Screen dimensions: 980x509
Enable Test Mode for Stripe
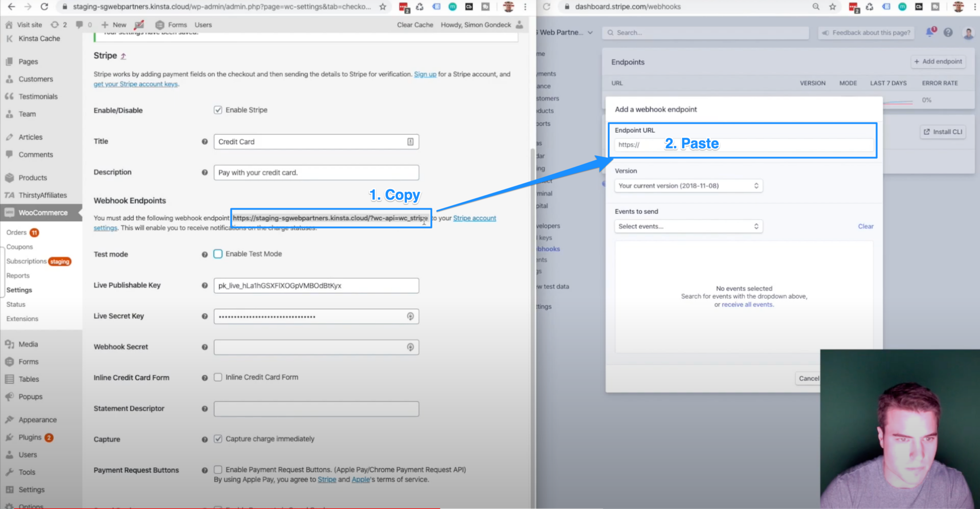click(x=218, y=254)
